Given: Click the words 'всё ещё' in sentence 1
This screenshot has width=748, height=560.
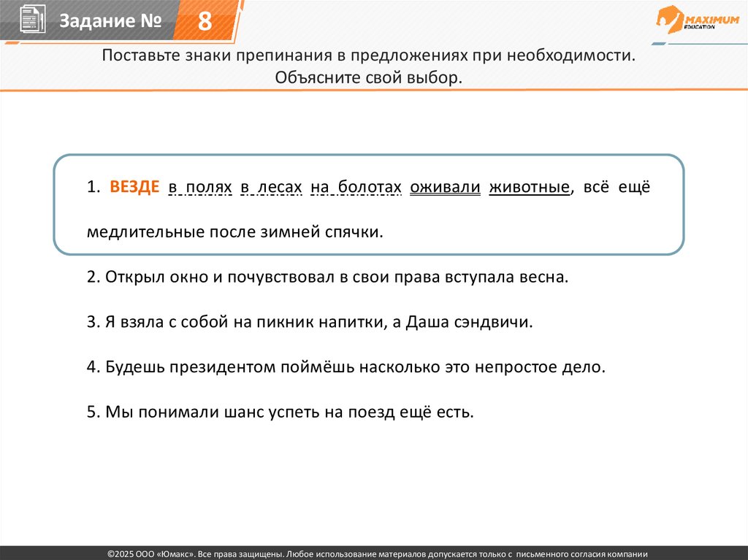Looking at the screenshot, I should [617, 186].
